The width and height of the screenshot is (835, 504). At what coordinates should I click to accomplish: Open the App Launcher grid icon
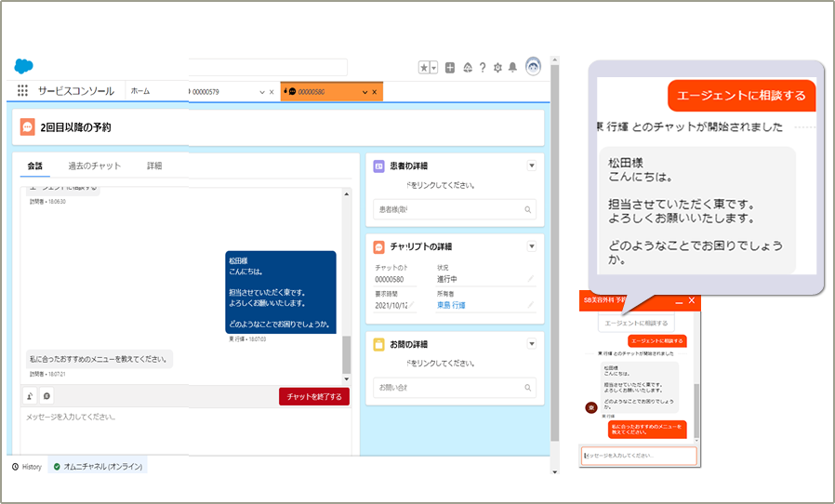(x=23, y=91)
